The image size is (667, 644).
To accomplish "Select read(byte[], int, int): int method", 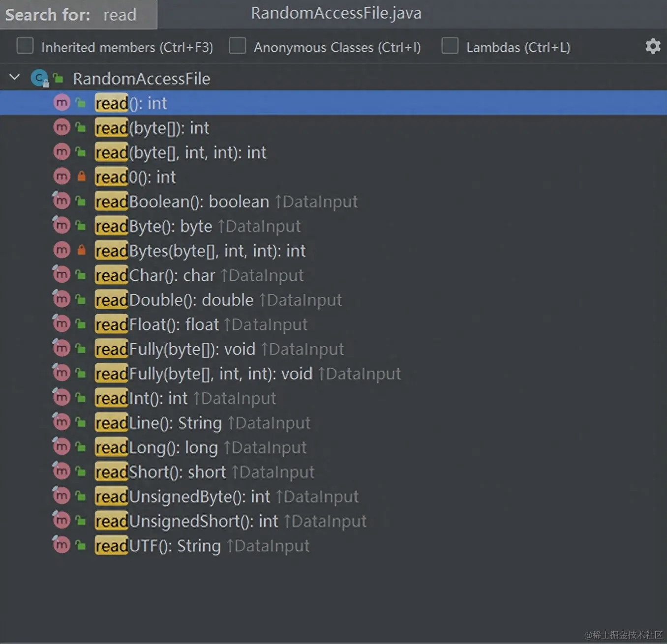I will pyautogui.click(x=181, y=152).
